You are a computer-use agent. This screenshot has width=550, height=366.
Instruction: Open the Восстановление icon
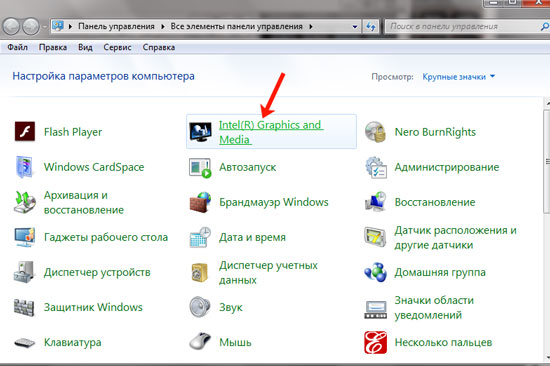tap(375, 202)
